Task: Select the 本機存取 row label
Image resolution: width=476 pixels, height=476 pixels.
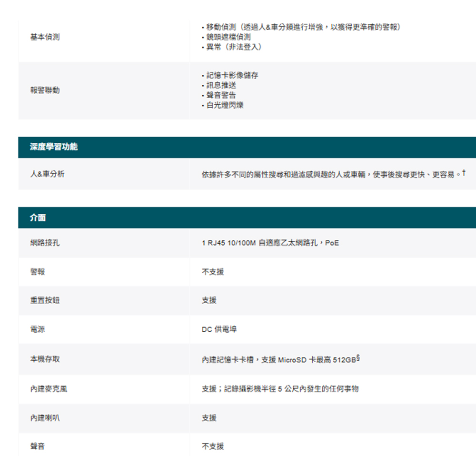Action: click(45, 359)
